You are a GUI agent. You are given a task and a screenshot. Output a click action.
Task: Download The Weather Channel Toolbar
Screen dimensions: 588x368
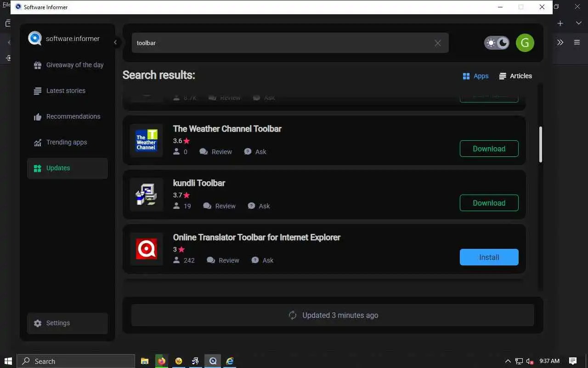click(x=489, y=149)
